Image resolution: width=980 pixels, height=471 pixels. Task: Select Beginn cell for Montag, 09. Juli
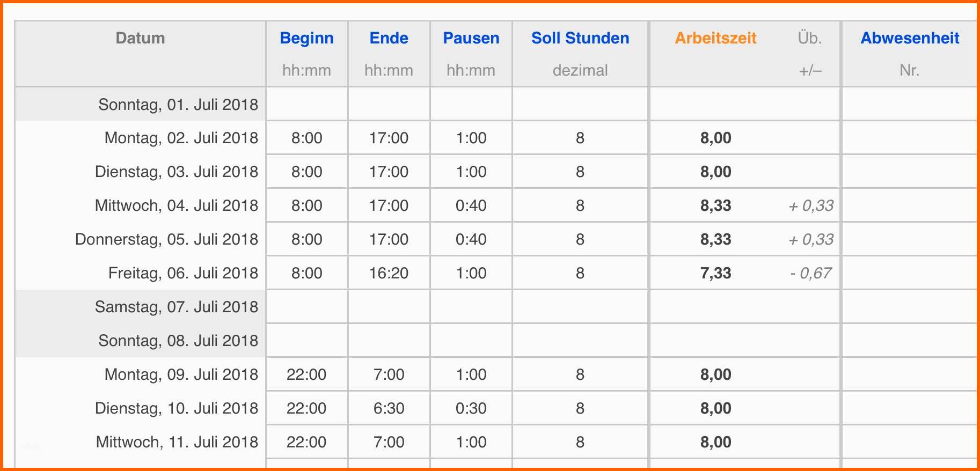(306, 374)
